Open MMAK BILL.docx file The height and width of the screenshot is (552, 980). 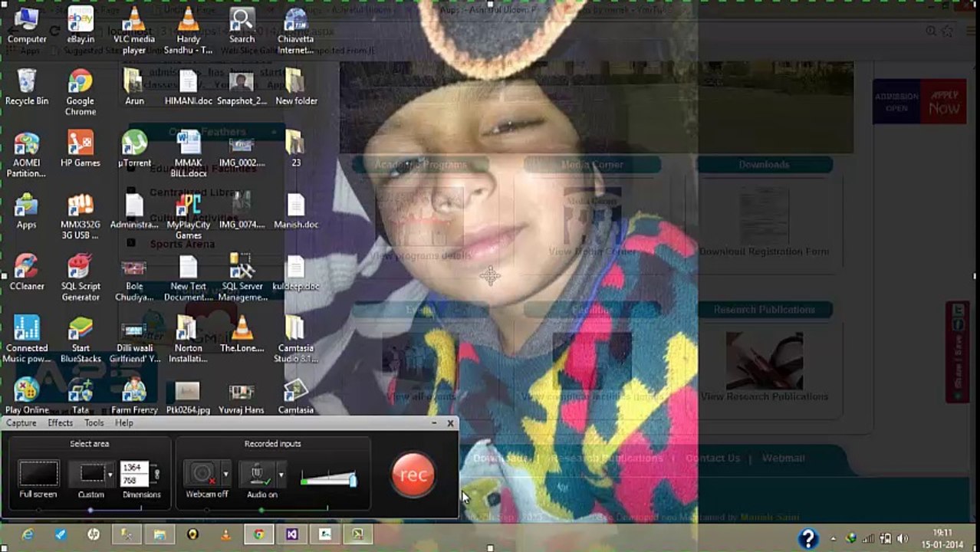pos(188,154)
